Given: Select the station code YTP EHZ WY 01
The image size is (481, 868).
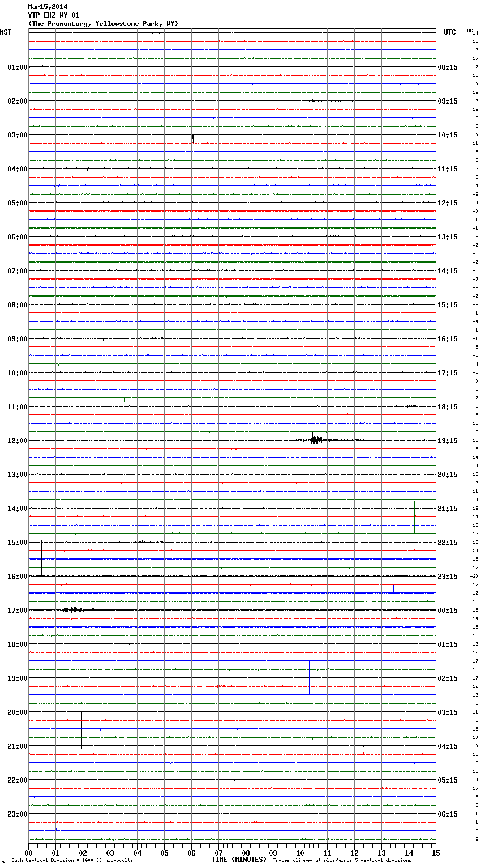Looking at the screenshot, I should coord(54,15).
